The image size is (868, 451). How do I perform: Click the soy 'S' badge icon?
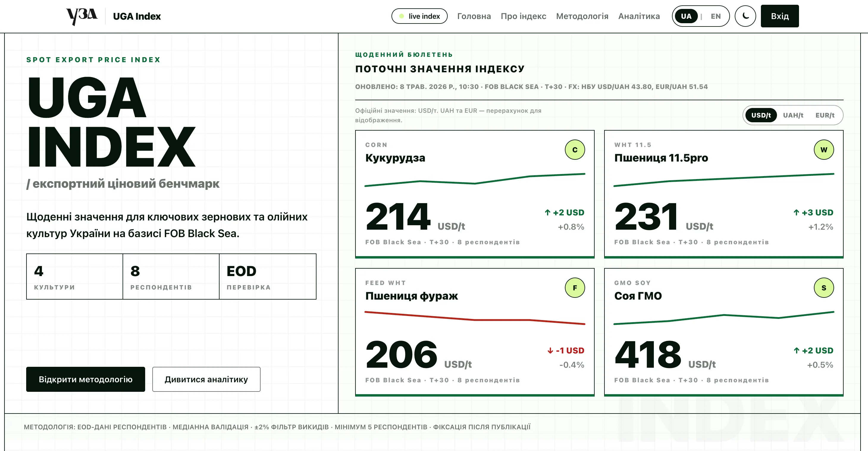coord(824,288)
